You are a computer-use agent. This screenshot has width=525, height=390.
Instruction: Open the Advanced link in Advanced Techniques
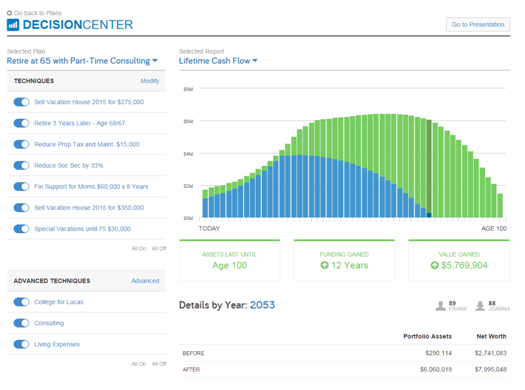(x=145, y=281)
